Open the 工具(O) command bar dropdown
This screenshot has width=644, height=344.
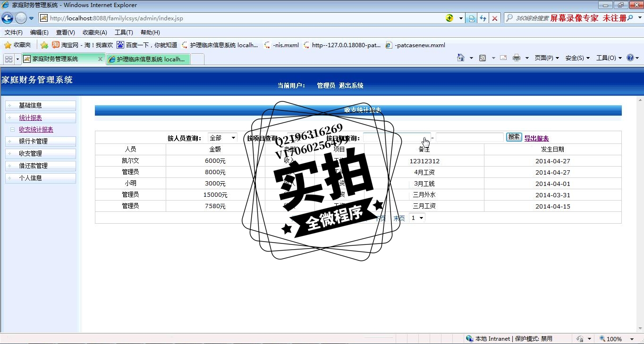[609, 58]
